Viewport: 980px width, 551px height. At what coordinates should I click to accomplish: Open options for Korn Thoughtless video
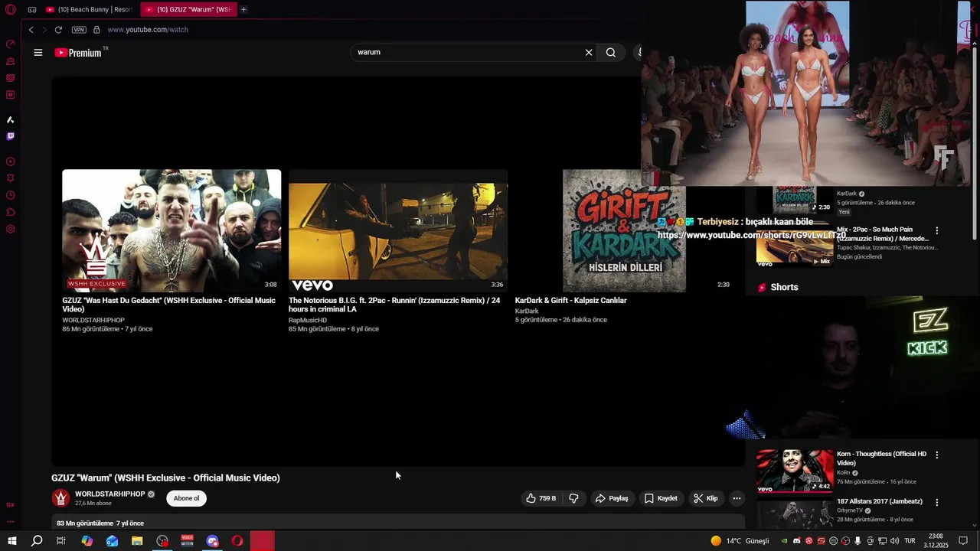click(936, 455)
